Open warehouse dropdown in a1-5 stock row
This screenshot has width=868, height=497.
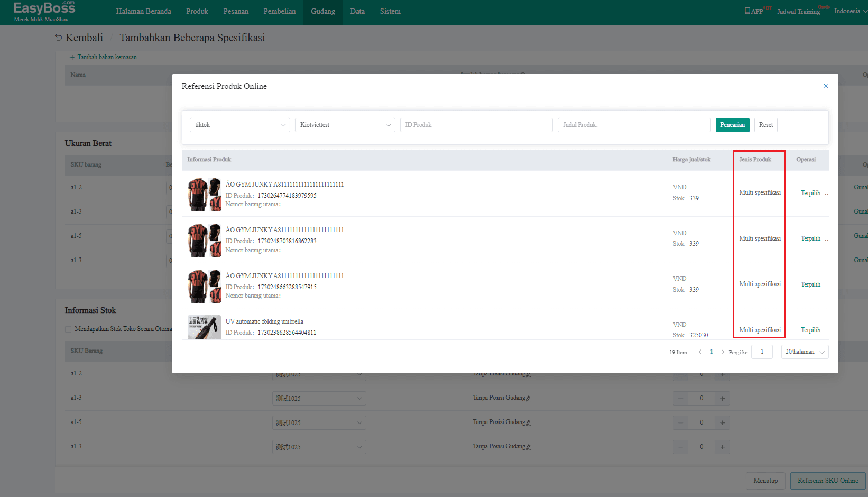point(319,422)
